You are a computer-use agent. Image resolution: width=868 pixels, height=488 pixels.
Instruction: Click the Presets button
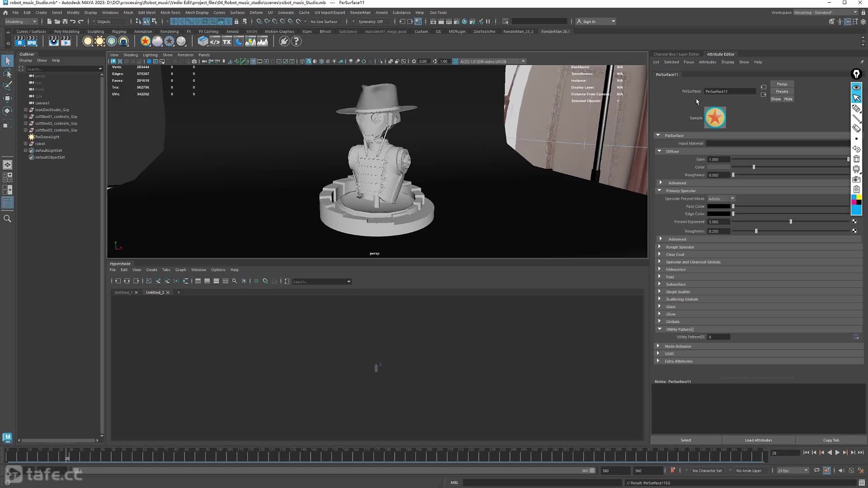click(x=782, y=91)
